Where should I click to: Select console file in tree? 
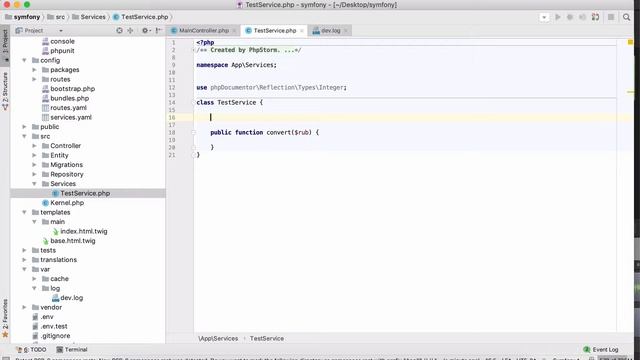[x=62, y=41]
